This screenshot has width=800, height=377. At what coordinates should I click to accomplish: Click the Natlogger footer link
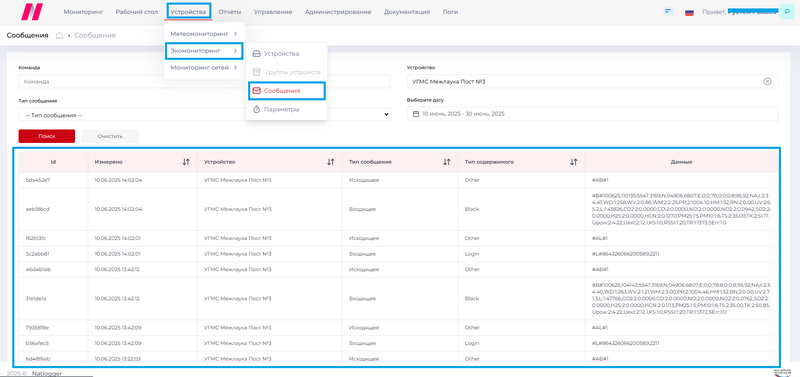pos(47,373)
